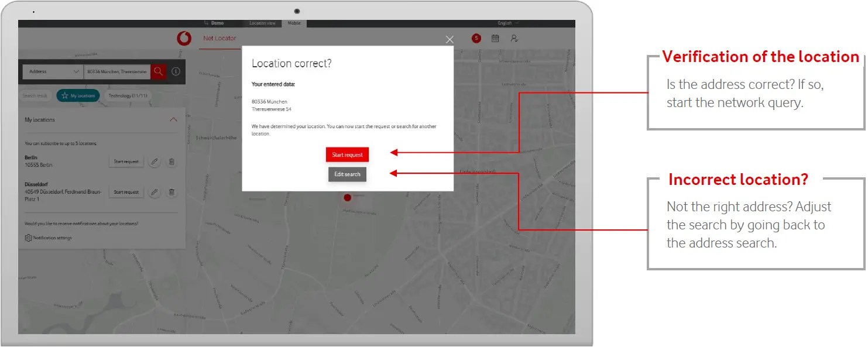Switch to the Mobile tab
This screenshot has height=347, width=868.
pyautogui.click(x=294, y=23)
